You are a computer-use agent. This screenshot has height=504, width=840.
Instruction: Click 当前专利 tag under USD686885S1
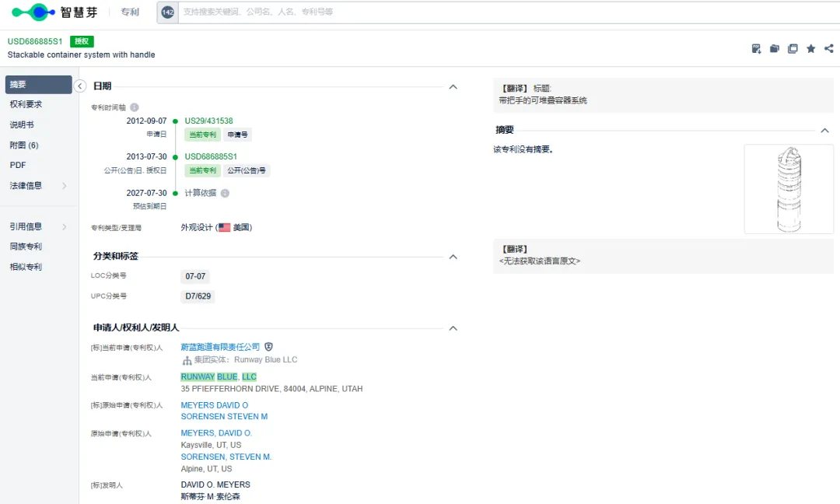coord(202,170)
